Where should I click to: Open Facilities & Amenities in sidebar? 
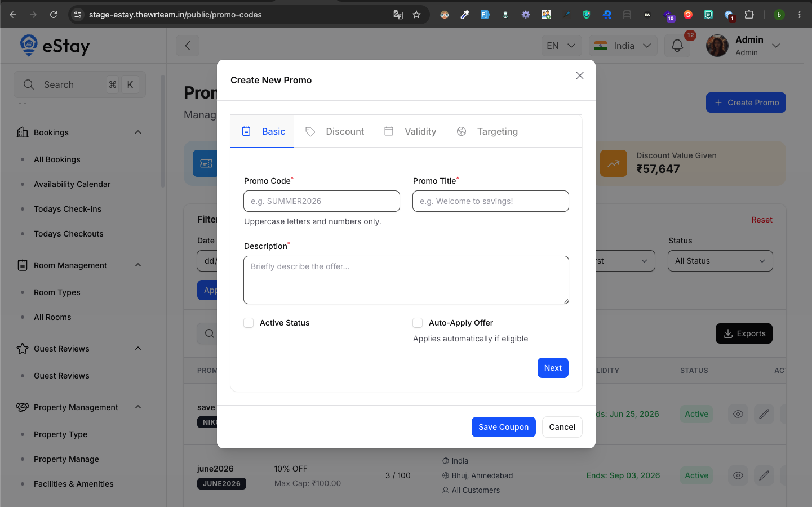pos(73,484)
